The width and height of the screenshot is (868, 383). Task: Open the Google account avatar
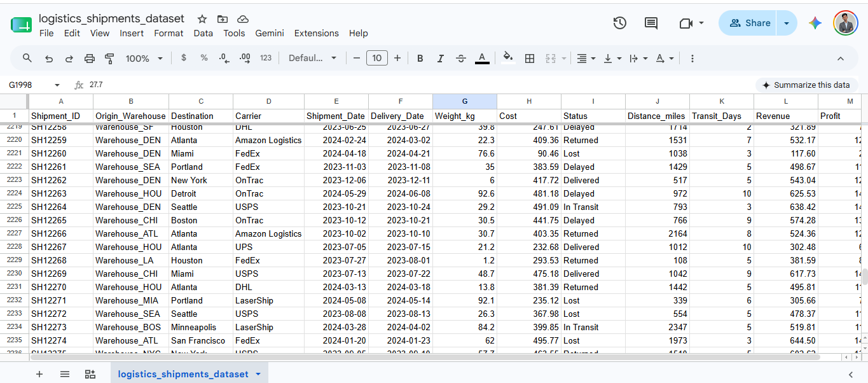(846, 23)
